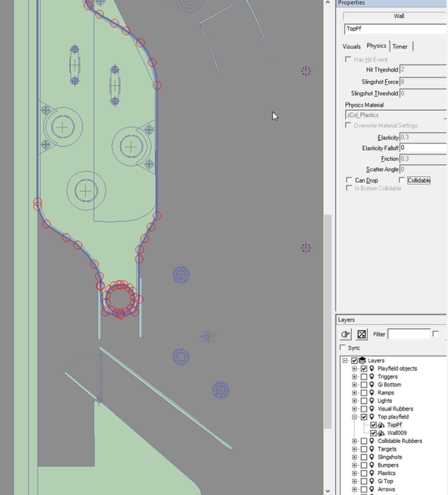Viewport: 448px width, 495px height.
Task: Expand the Lights layer node
Action: coord(354,401)
